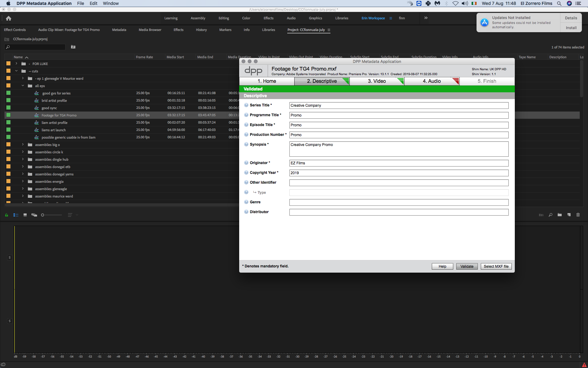Screen dimensions: 588x368
Task: Open the 3. Video tab in DPP dialog
Action: coord(377,81)
